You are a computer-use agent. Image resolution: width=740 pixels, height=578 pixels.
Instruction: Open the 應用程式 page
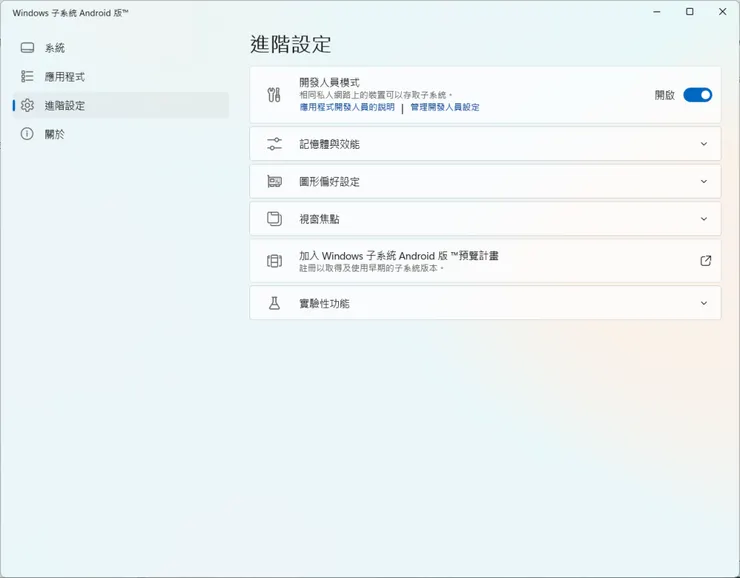click(121, 76)
